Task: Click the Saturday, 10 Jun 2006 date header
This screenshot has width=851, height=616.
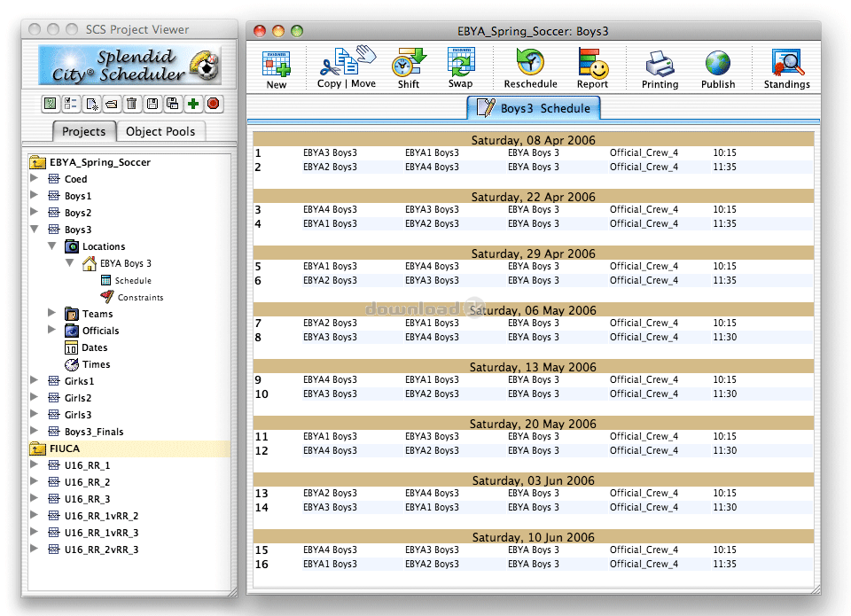Action: click(x=534, y=537)
